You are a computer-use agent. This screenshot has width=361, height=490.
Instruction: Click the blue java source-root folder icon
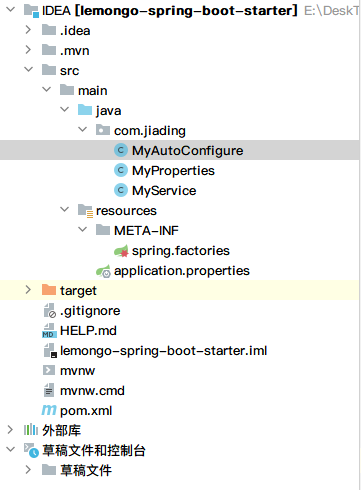[85, 110]
